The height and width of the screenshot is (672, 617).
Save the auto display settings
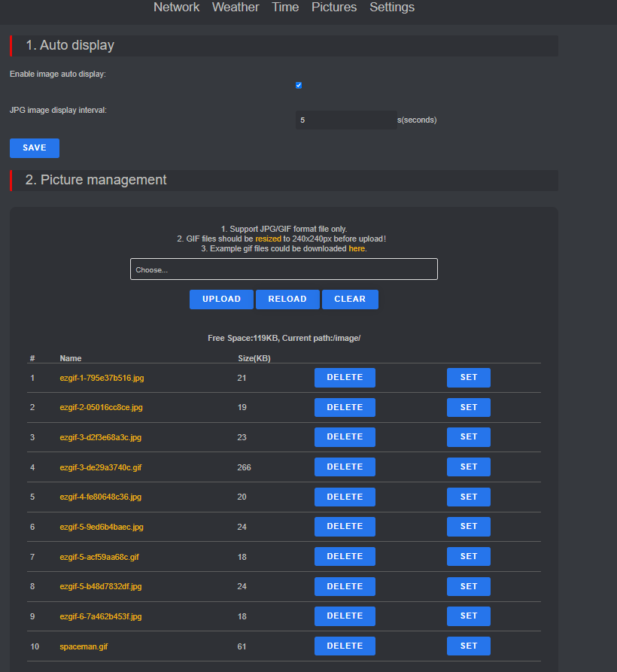click(x=35, y=147)
